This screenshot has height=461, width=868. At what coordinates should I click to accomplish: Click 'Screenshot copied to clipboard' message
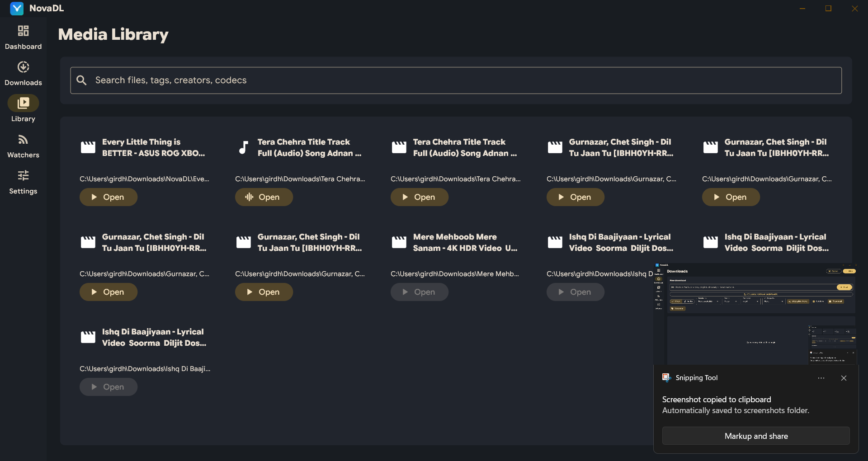pyautogui.click(x=717, y=400)
